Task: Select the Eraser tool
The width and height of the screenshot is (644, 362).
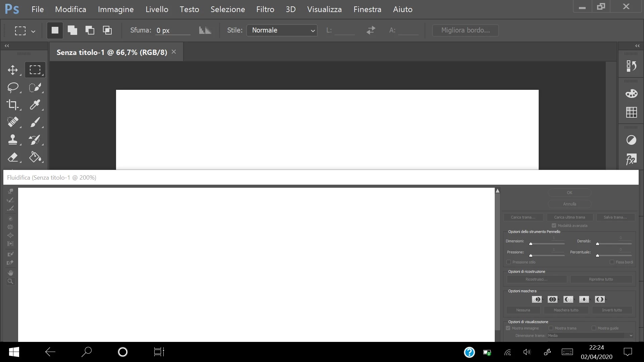Action: coord(13,157)
